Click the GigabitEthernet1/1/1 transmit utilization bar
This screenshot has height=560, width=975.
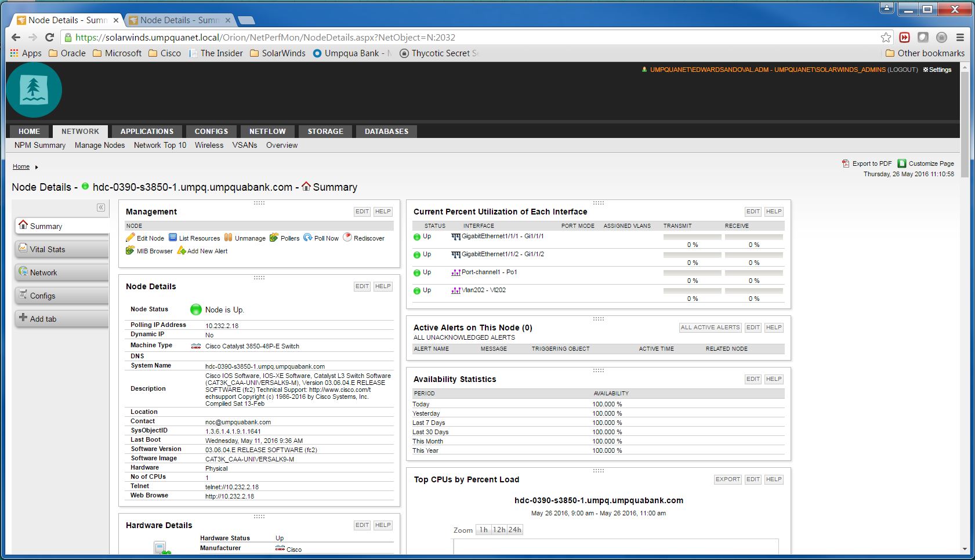[693, 237]
